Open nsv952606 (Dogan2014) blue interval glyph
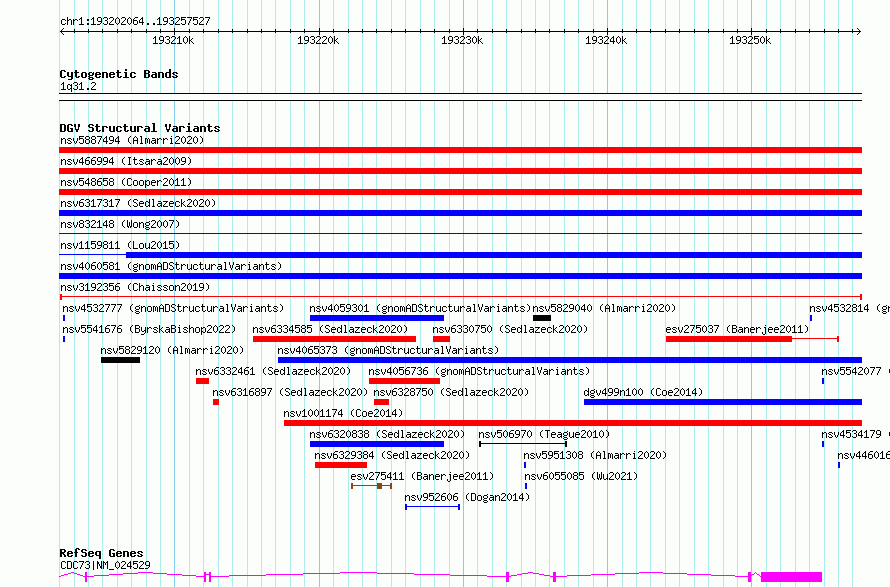890x587 pixels. (x=433, y=507)
